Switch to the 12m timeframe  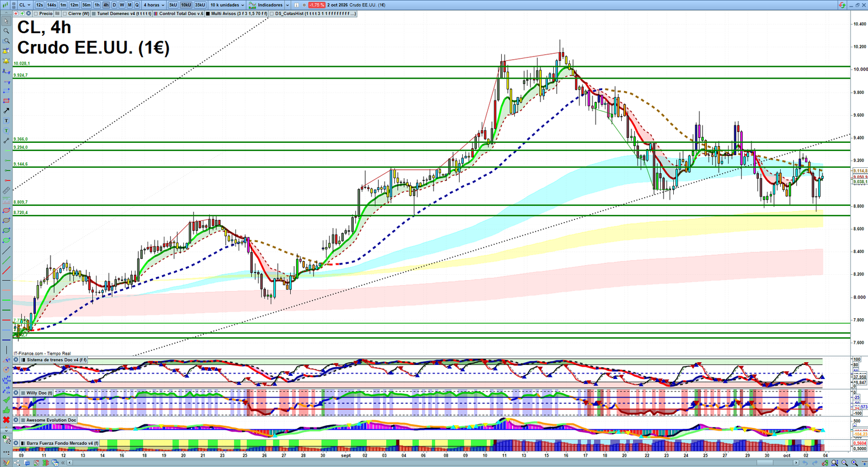[x=74, y=5]
